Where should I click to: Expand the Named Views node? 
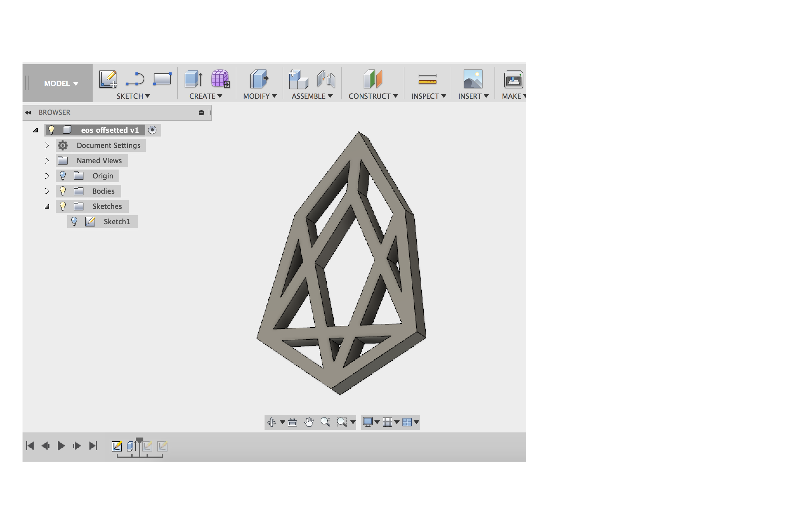(47, 161)
